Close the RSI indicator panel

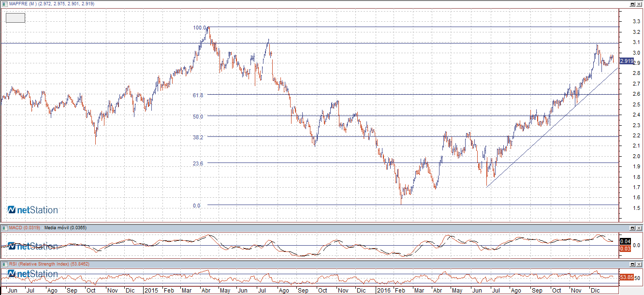point(639,265)
